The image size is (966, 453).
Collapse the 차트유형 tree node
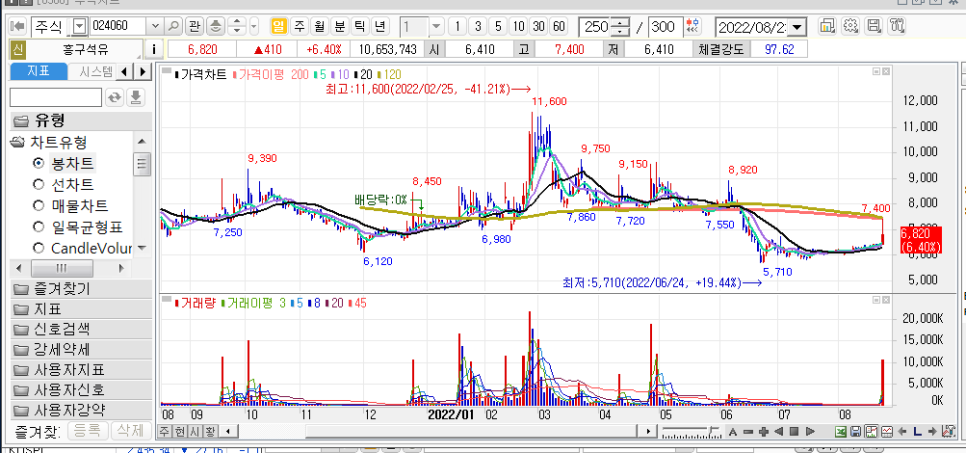(x=18, y=142)
